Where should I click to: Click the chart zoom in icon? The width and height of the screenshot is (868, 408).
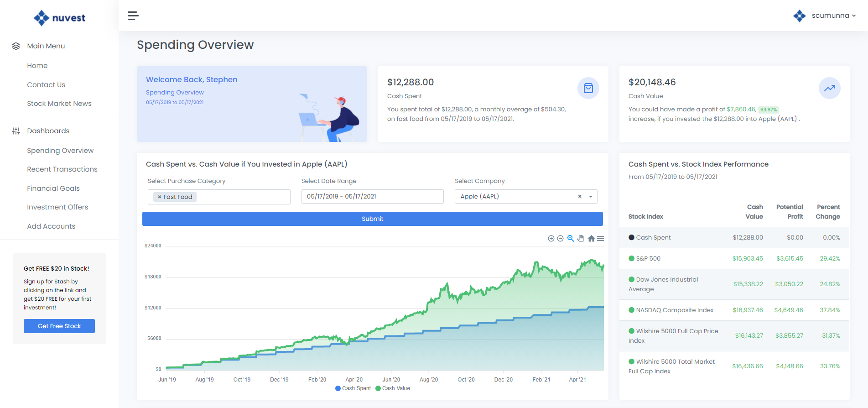[x=551, y=239]
